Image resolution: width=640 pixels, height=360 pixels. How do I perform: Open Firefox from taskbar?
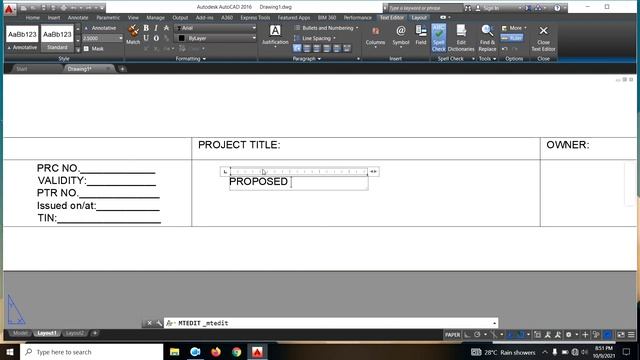pos(216,352)
